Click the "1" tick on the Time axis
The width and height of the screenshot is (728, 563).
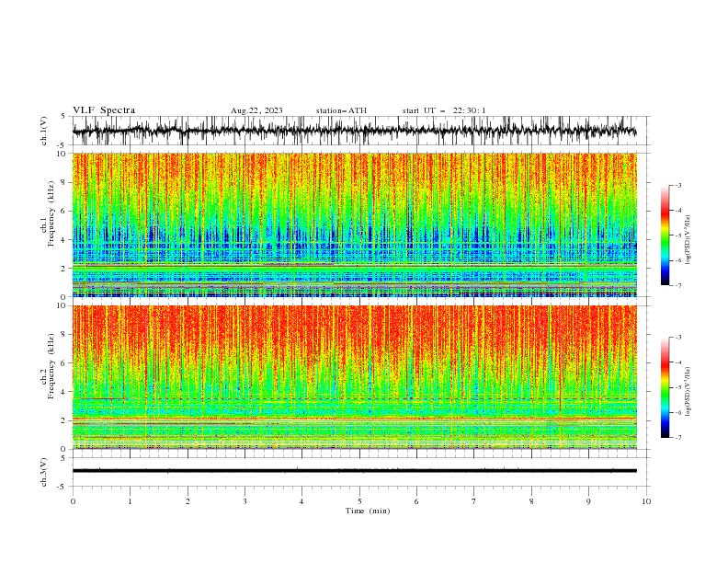pos(130,501)
